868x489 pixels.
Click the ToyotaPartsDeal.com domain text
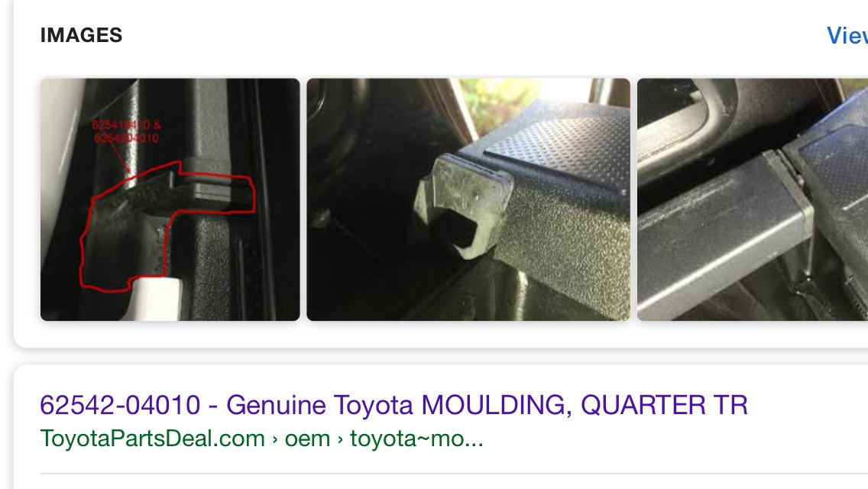(x=152, y=439)
